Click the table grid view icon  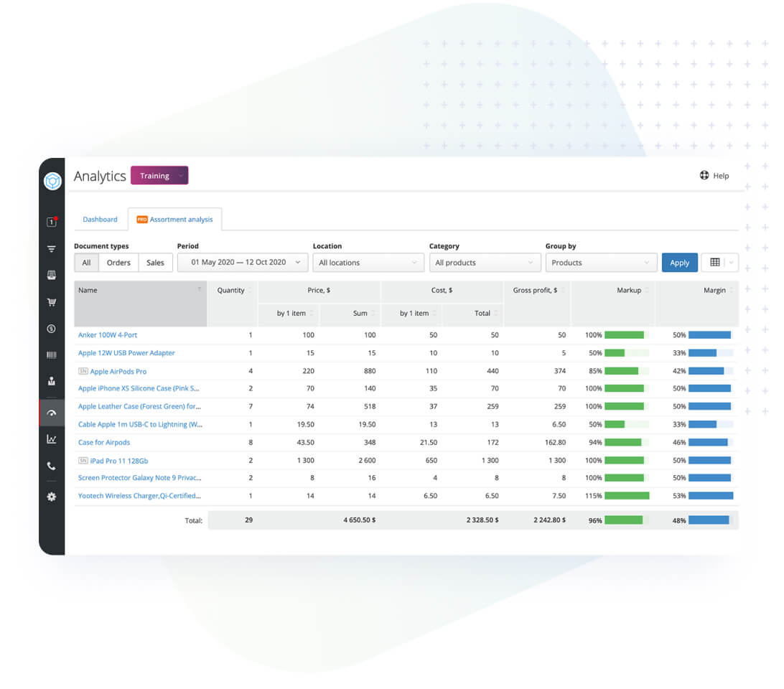714,263
